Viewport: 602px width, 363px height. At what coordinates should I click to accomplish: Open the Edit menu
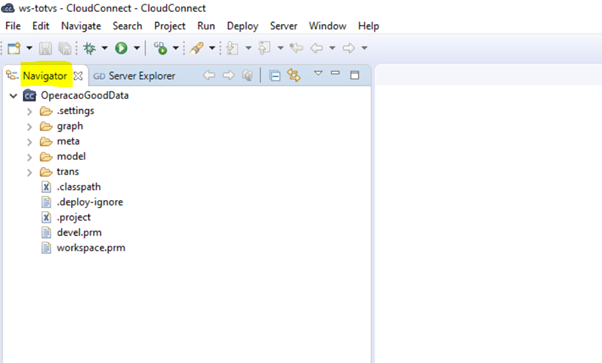(x=41, y=26)
